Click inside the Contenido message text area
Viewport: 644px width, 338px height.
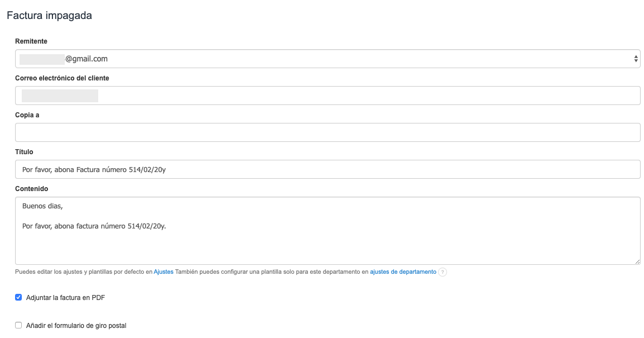327,240
